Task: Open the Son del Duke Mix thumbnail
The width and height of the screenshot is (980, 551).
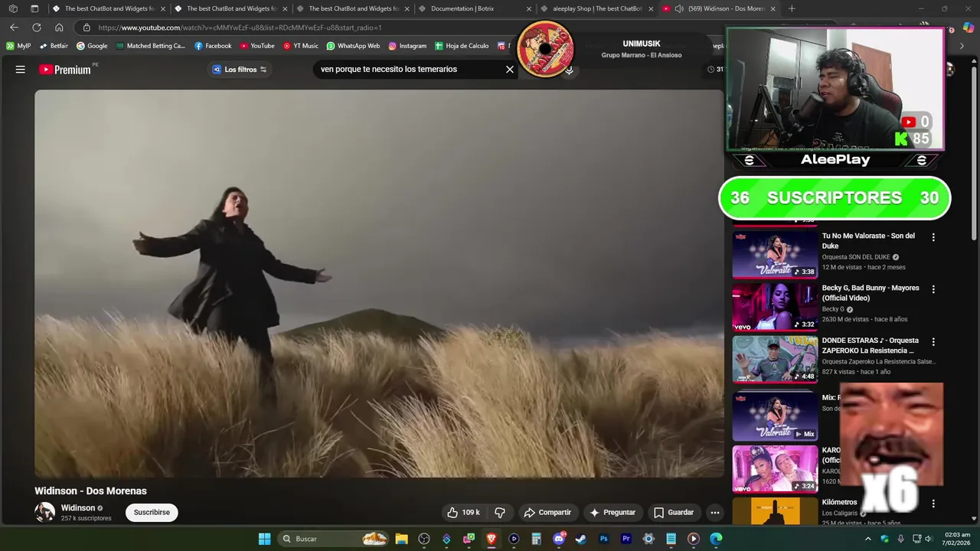Action: coord(775,417)
